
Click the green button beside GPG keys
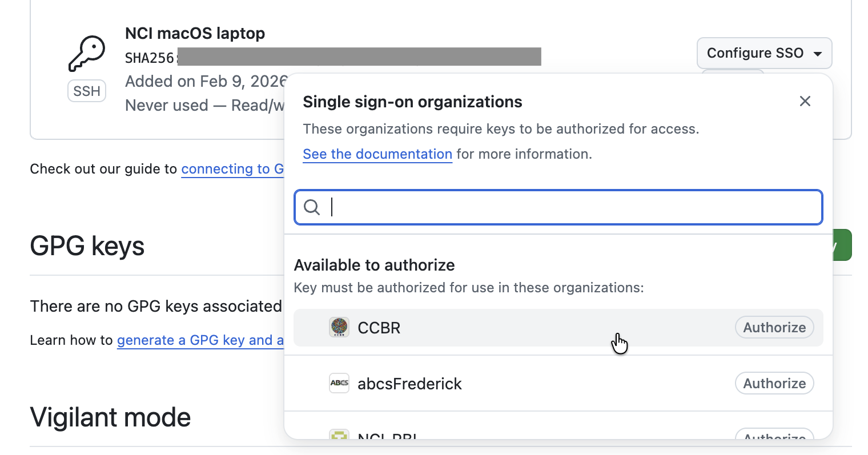click(x=842, y=245)
